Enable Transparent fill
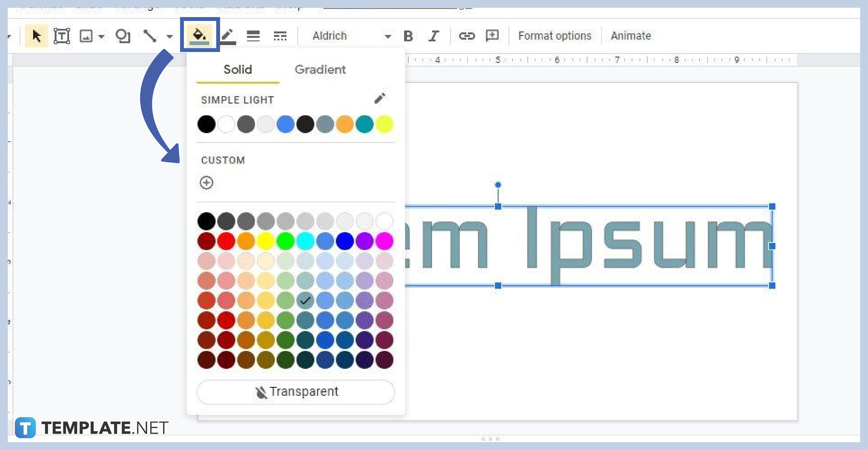The image size is (868, 450). [296, 391]
